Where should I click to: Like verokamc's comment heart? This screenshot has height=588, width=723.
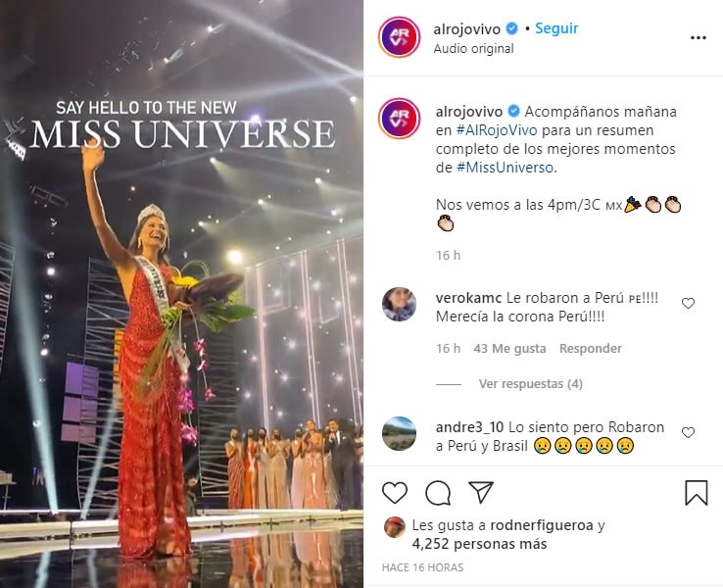click(688, 303)
